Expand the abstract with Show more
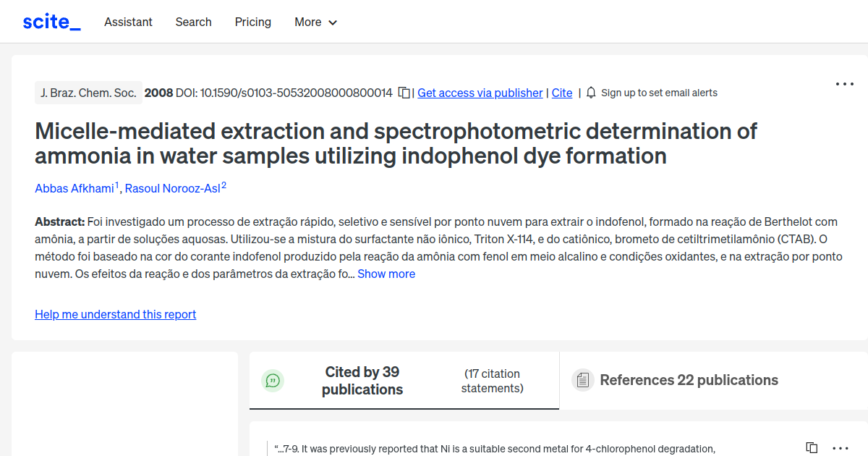The height and width of the screenshot is (456, 868). pos(386,274)
